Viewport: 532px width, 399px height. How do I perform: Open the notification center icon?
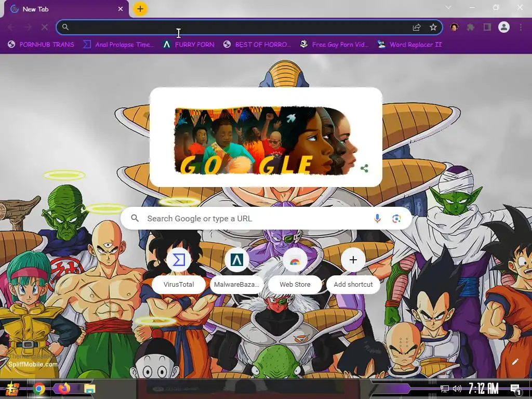click(515, 389)
